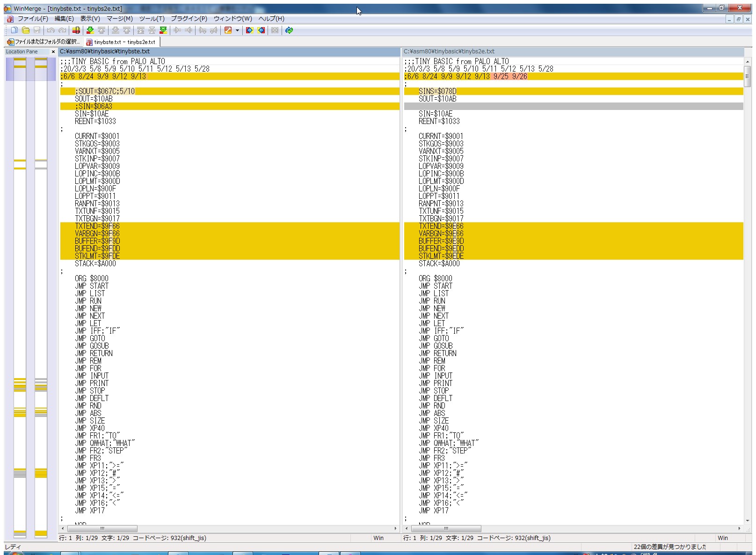
Task: Click the Undo toolbar icon
Action: coord(51,30)
